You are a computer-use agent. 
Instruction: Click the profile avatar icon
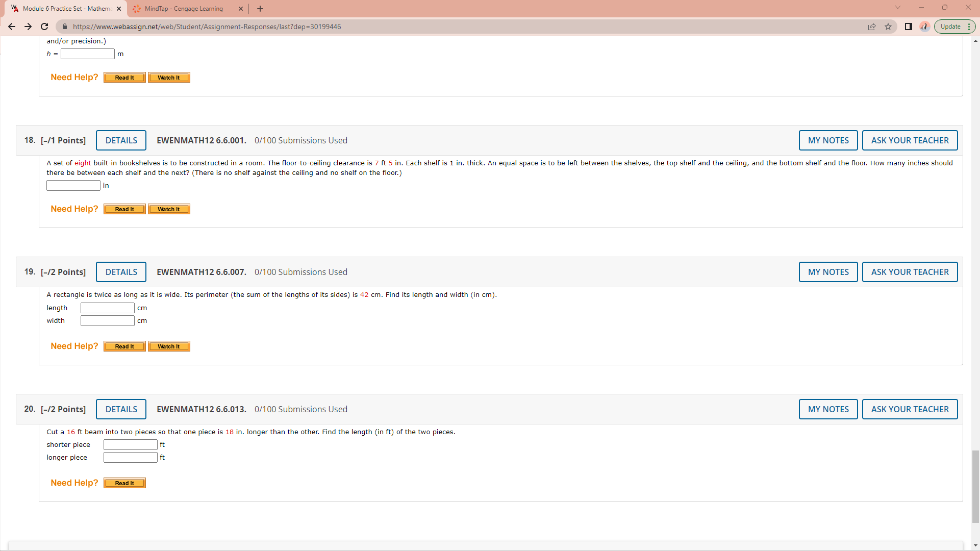pyautogui.click(x=924, y=27)
